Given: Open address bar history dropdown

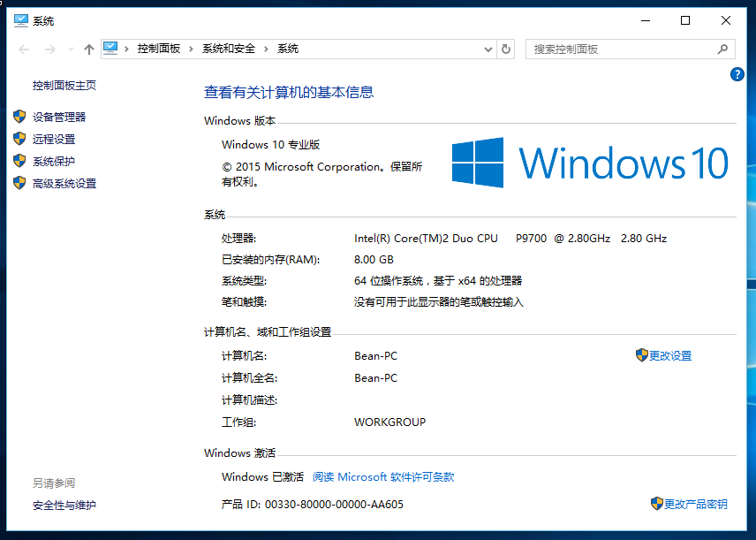Looking at the screenshot, I should coord(488,49).
